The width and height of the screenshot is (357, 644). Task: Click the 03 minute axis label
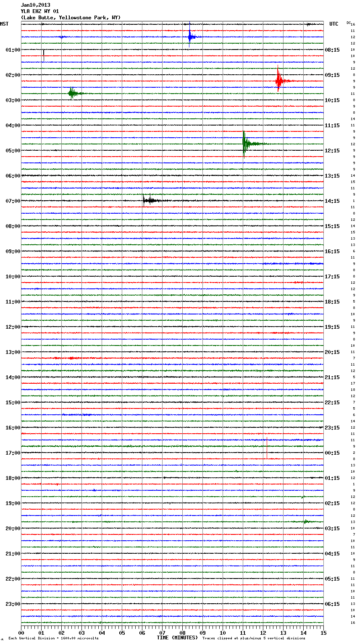click(81, 633)
